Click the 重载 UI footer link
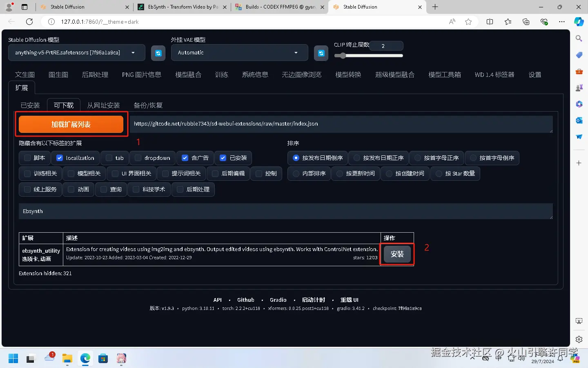The image size is (588, 368). tap(350, 300)
